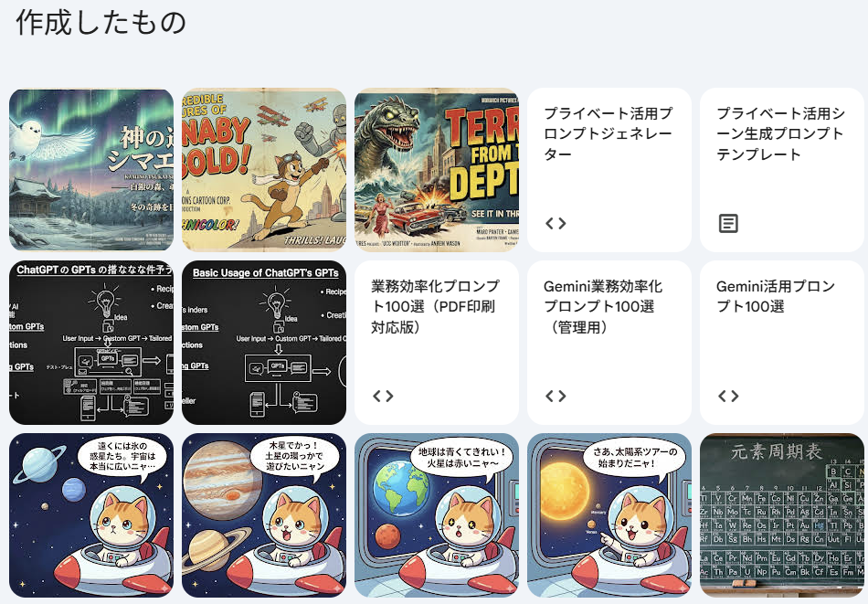Open Gemini活用プロンプト100選 title text

tap(776, 296)
